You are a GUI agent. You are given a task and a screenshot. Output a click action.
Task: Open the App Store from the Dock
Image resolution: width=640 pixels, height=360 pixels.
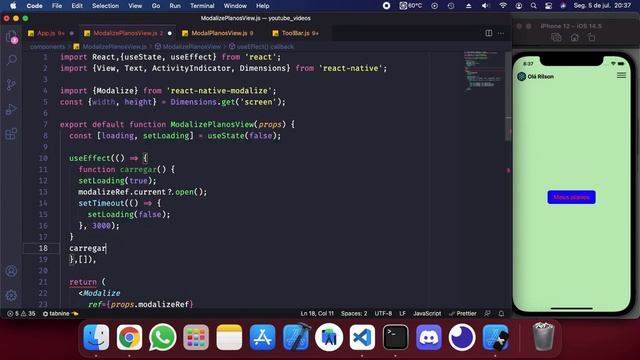coord(262,338)
